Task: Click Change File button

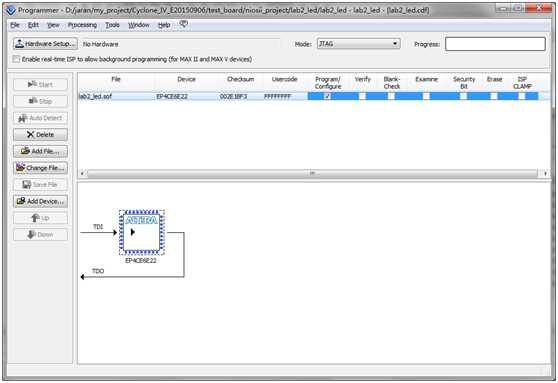Action: 40,168
